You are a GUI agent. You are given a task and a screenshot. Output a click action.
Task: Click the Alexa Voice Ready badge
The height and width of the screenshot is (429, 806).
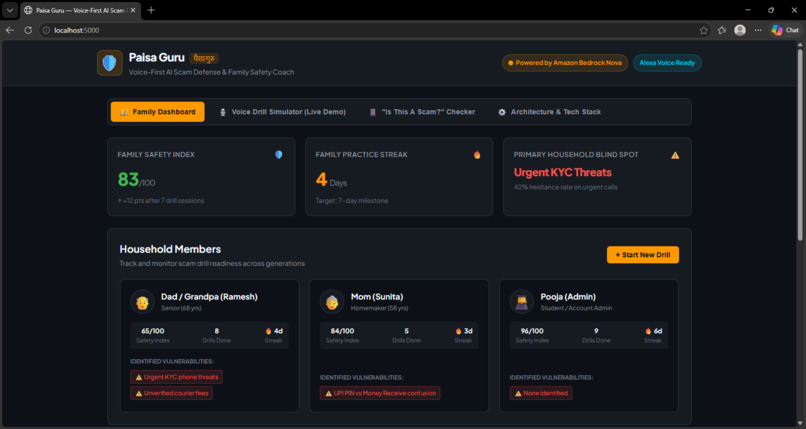click(x=667, y=63)
